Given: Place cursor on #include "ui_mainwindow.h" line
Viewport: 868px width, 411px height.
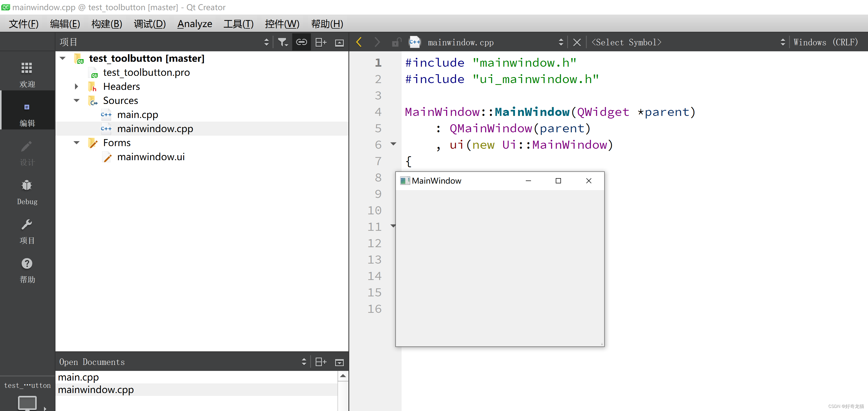Looking at the screenshot, I should [x=502, y=79].
